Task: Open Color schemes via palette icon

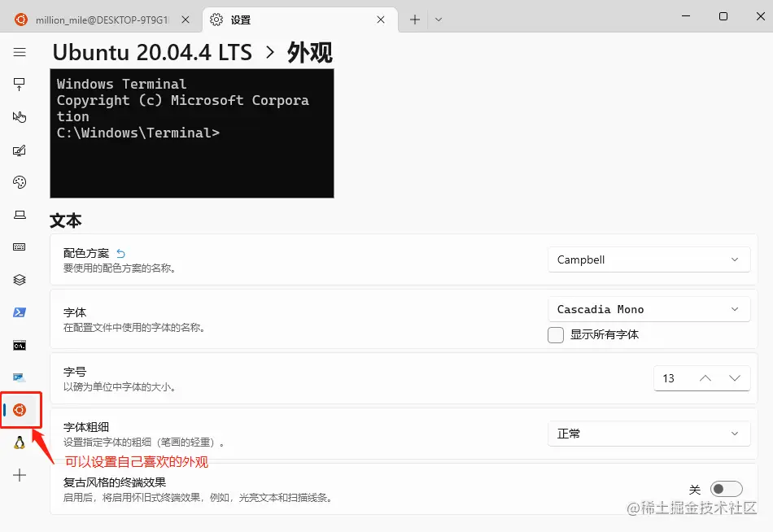Action: pyautogui.click(x=20, y=182)
